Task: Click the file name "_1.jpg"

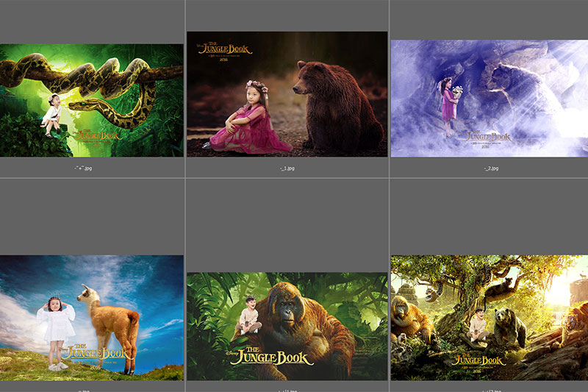Action: (287, 168)
